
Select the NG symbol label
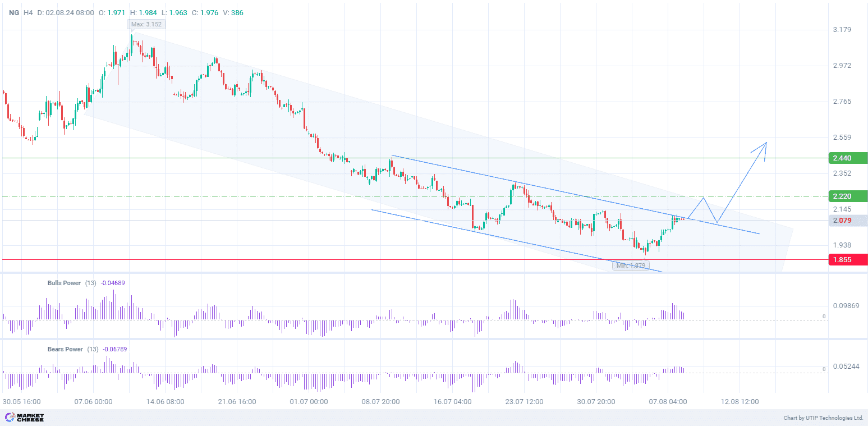point(13,12)
